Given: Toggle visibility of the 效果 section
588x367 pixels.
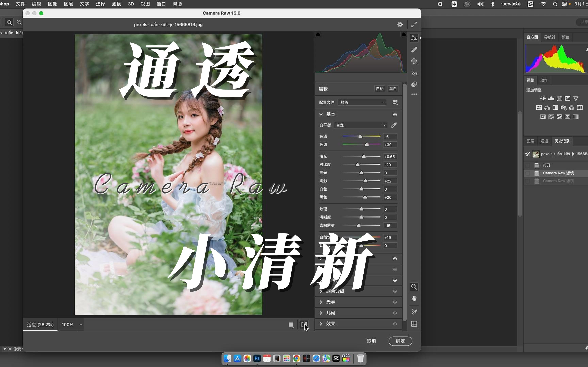Looking at the screenshot, I should pyautogui.click(x=395, y=324).
